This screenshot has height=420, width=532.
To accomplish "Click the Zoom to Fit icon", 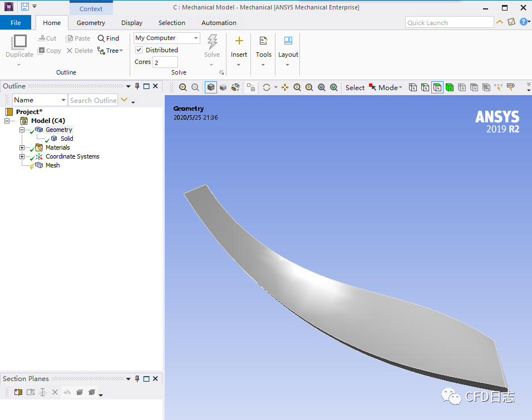I will pyautogui.click(x=322, y=87).
